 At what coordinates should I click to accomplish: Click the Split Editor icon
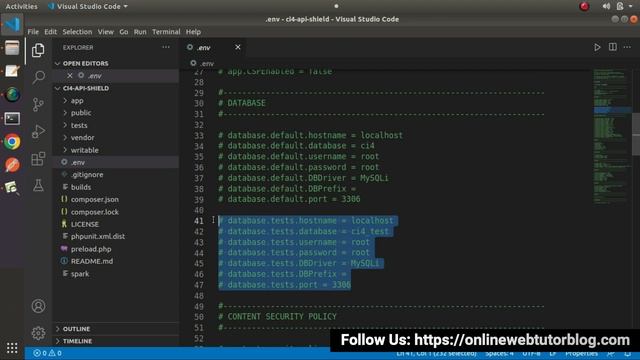pyautogui.click(x=613, y=47)
